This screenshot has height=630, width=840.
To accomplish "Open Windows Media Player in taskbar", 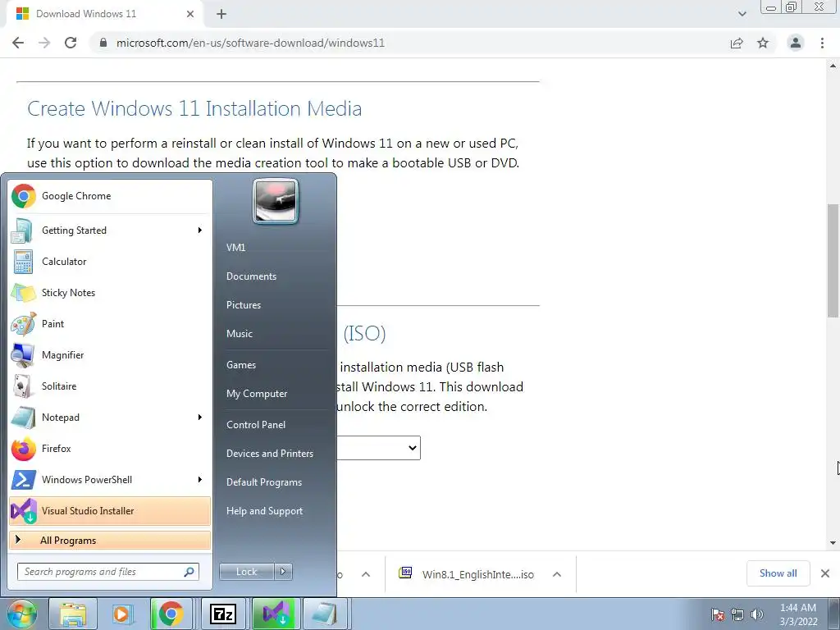I will (x=121, y=614).
